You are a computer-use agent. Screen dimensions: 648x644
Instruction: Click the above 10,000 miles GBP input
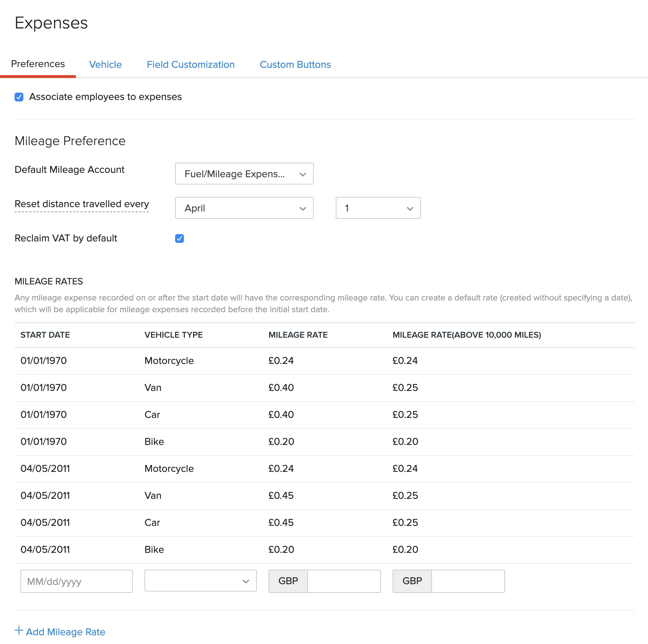(468, 581)
